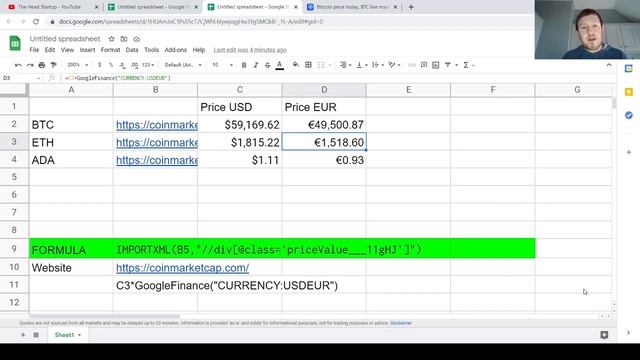The height and width of the screenshot is (360, 640).
Task: Add a new sheet with plus button
Action: point(23,335)
